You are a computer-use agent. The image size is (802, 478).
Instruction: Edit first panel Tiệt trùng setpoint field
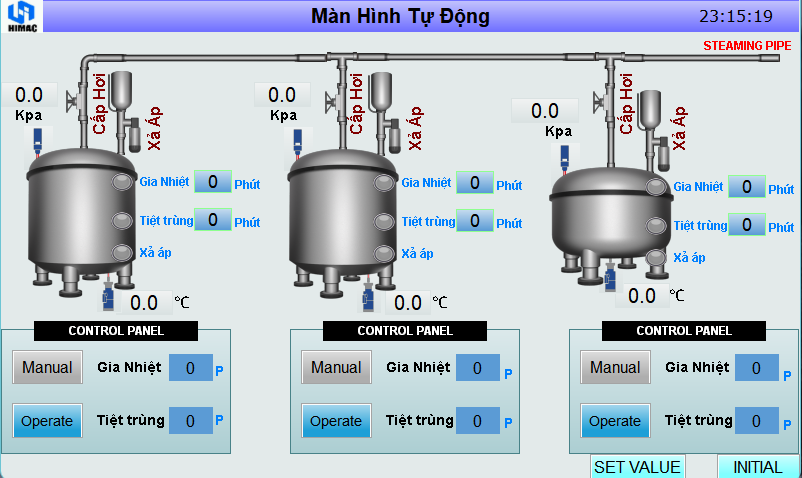pyautogui.click(x=190, y=421)
